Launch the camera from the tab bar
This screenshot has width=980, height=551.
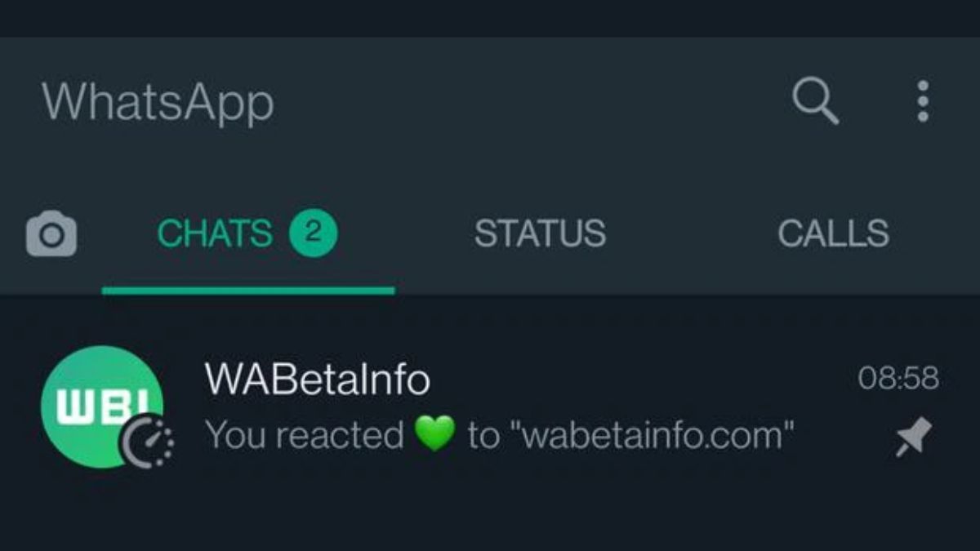[x=51, y=234]
